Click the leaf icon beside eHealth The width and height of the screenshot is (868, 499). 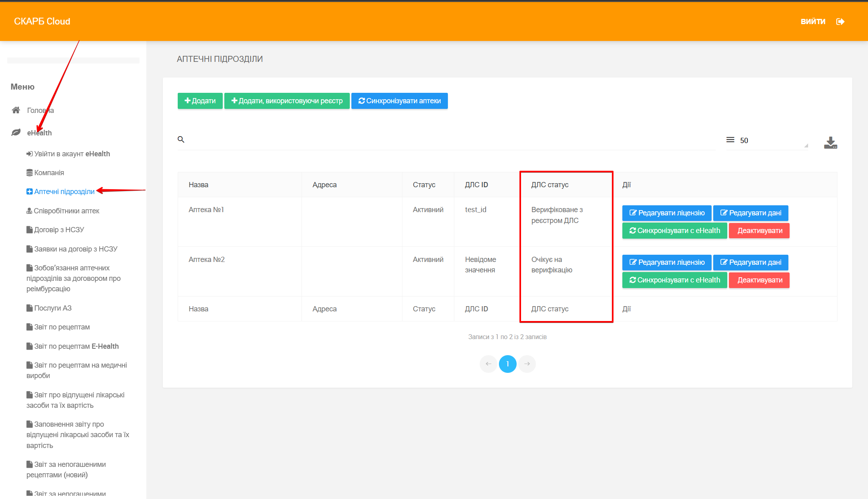coord(16,133)
